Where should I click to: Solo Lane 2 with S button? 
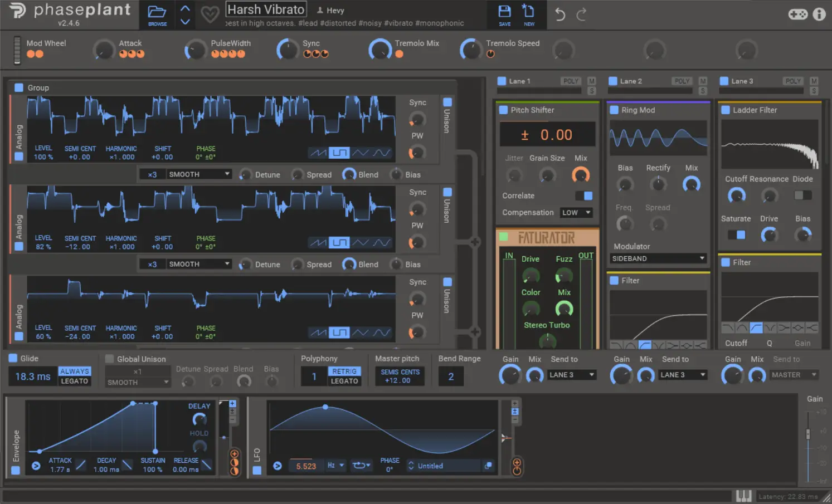pyautogui.click(x=703, y=91)
